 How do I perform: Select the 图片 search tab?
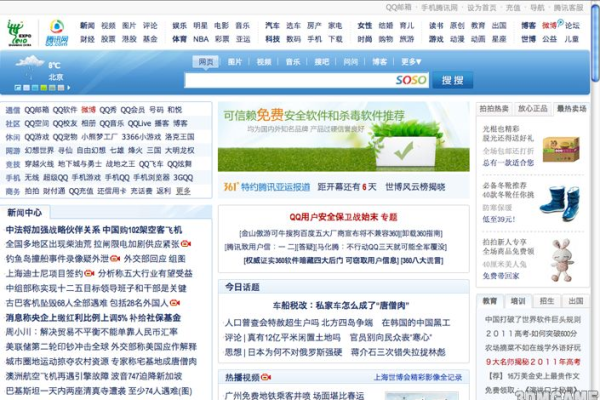pos(235,62)
